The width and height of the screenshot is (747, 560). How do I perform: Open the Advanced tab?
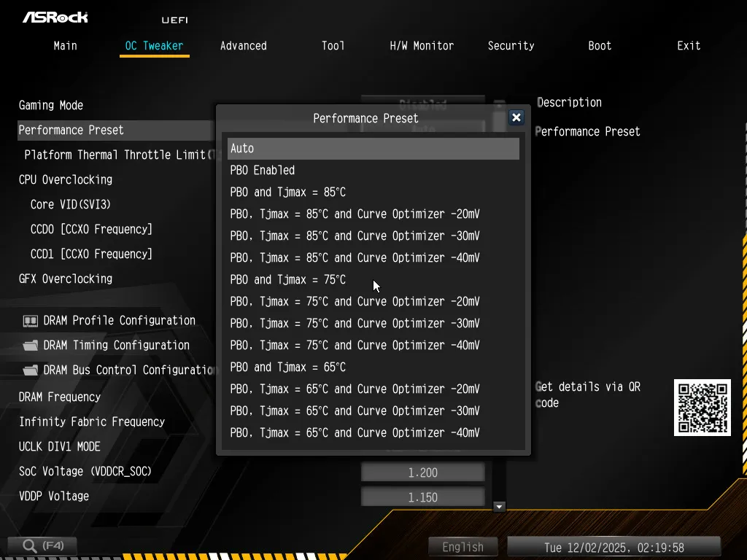coord(244,46)
